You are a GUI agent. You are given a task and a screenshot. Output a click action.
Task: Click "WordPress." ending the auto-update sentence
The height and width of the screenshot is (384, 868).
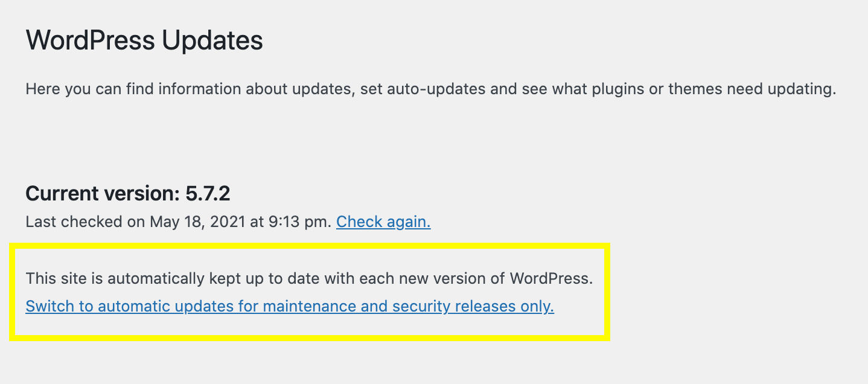click(552, 279)
